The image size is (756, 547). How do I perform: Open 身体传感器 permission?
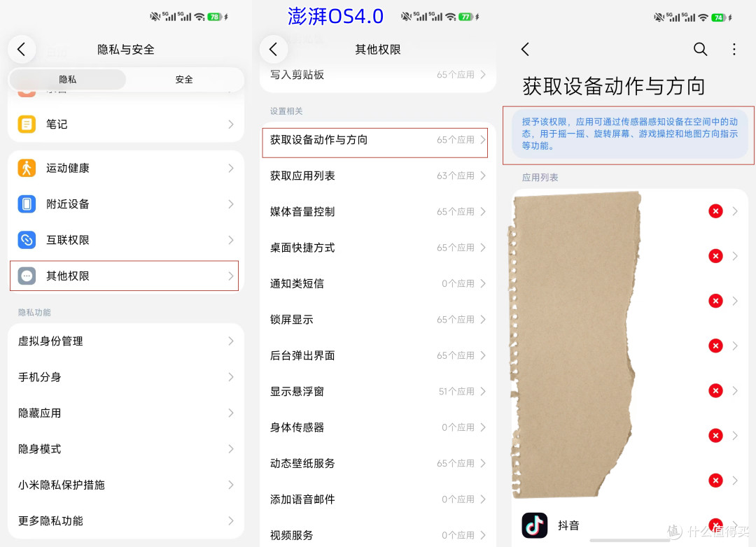click(x=378, y=427)
